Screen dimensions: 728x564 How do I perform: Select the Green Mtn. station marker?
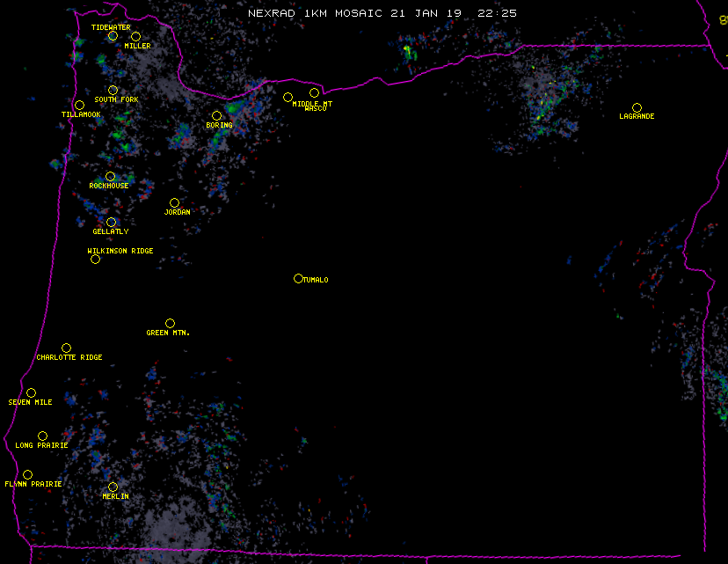coord(170,323)
